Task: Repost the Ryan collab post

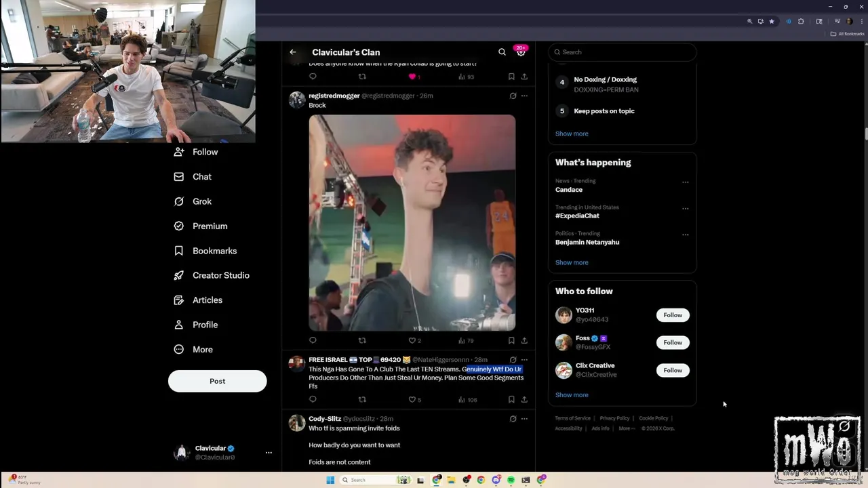Action: [x=362, y=77]
